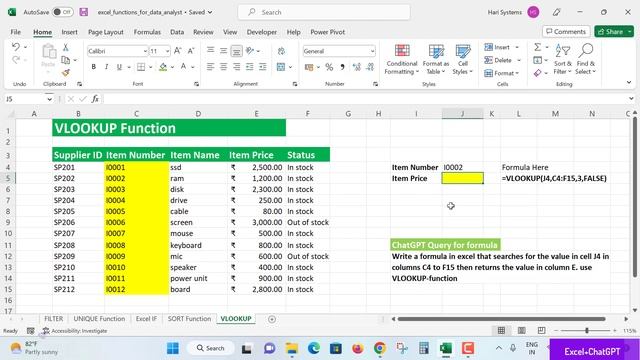Toggle Underline formatting
This screenshot has height=360, width=640.
click(x=119, y=67)
